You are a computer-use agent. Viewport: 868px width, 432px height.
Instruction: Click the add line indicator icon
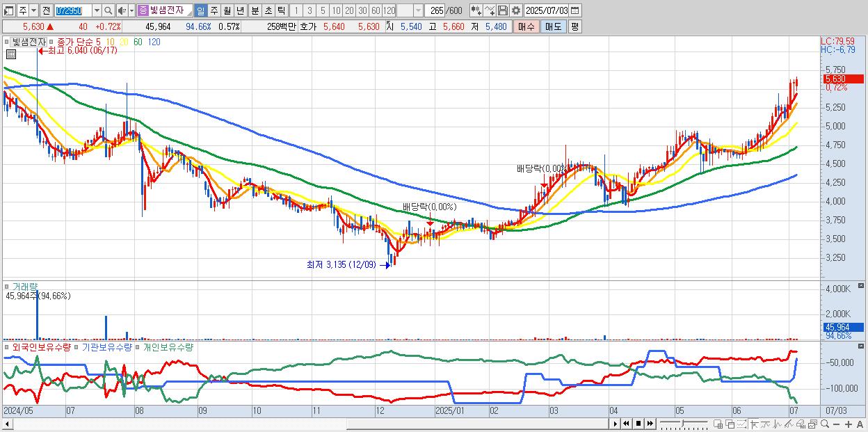coord(490,10)
